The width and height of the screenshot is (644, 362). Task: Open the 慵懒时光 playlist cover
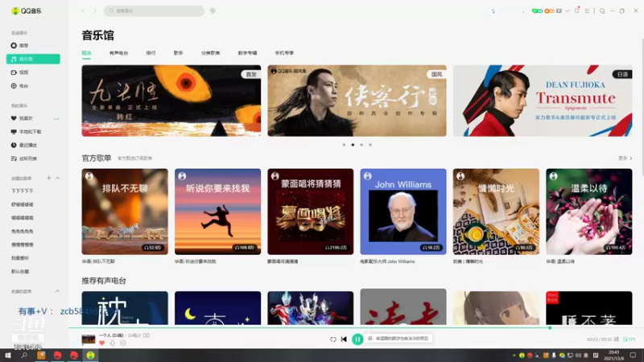496,212
